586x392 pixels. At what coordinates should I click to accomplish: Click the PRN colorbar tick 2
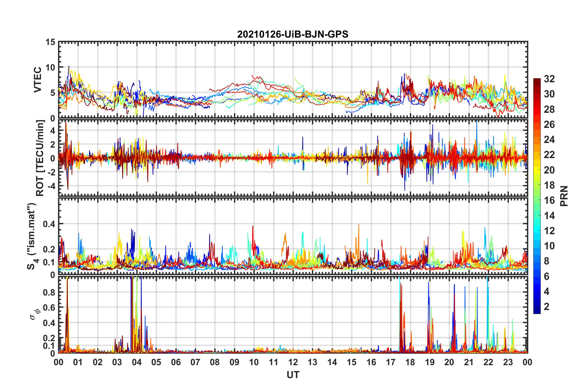click(x=547, y=307)
